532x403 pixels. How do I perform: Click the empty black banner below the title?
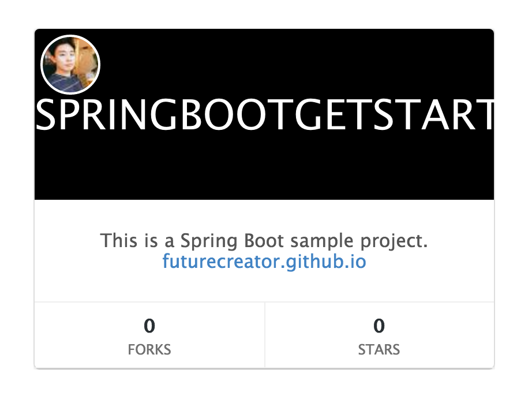click(264, 167)
